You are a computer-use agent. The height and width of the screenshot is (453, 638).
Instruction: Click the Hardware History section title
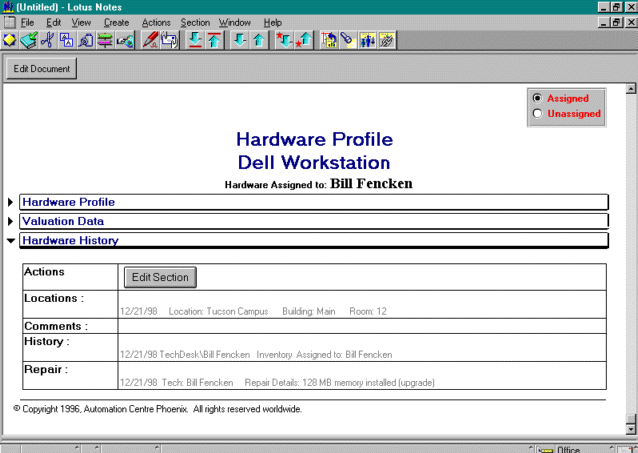(70, 240)
